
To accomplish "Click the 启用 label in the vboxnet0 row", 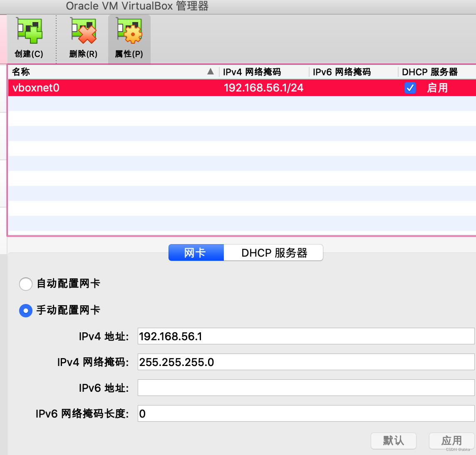I will pyautogui.click(x=437, y=88).
